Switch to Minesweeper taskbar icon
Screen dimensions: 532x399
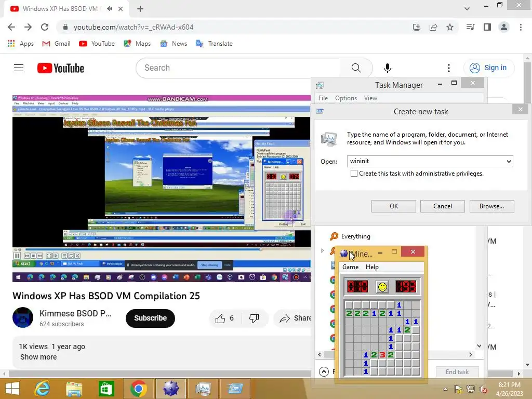point(170,389)
